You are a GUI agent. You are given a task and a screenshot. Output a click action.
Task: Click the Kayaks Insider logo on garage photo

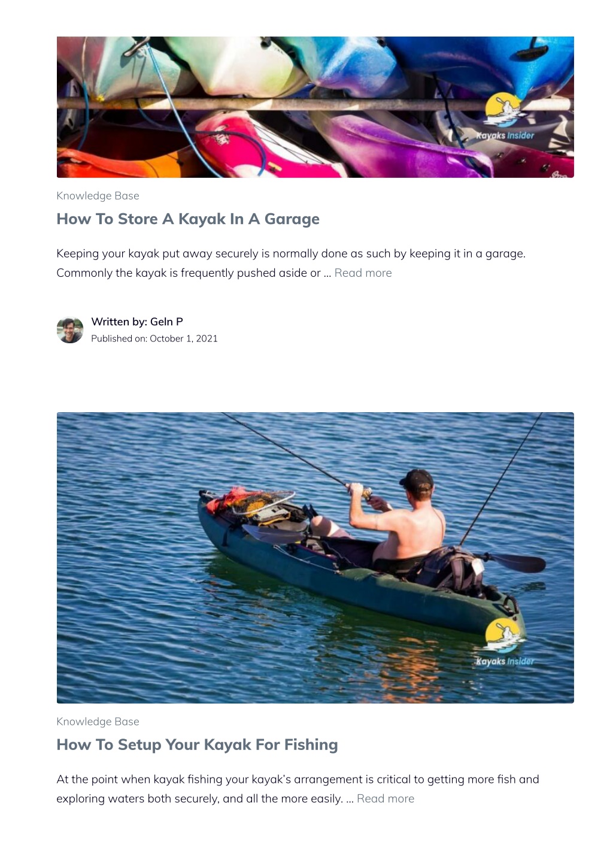click(505, 117)
